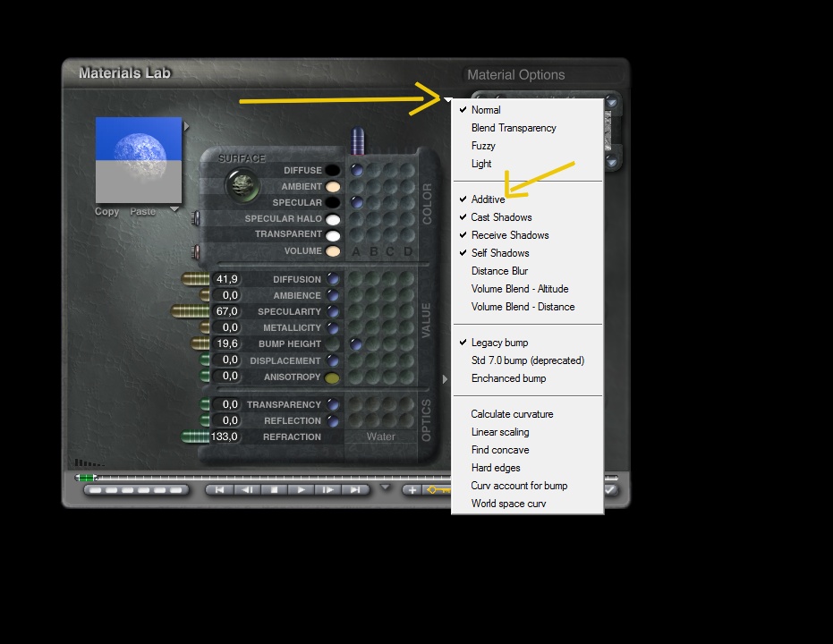Click the Specularity slider bar
The width and height of the screenshot is (833, 644).
191,311
